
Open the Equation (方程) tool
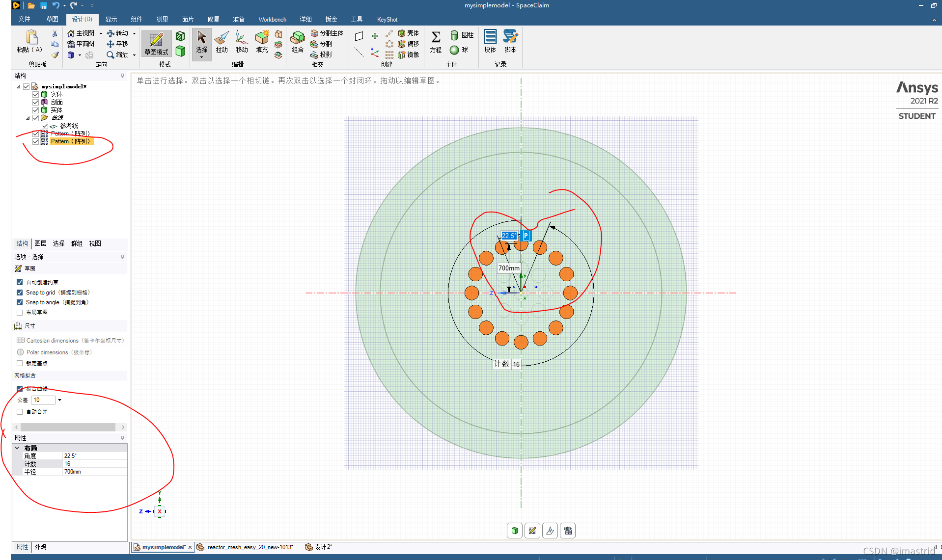click(x=436, y=42)
